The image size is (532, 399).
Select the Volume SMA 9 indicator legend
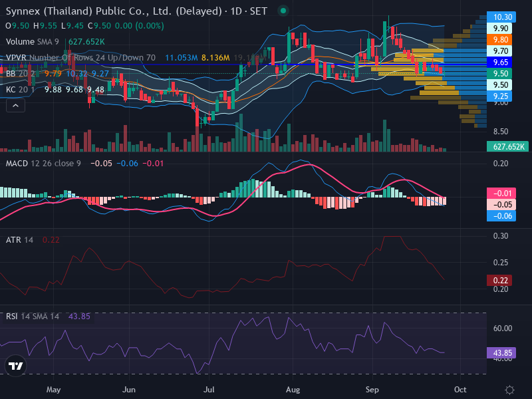(x=32, y=42)
